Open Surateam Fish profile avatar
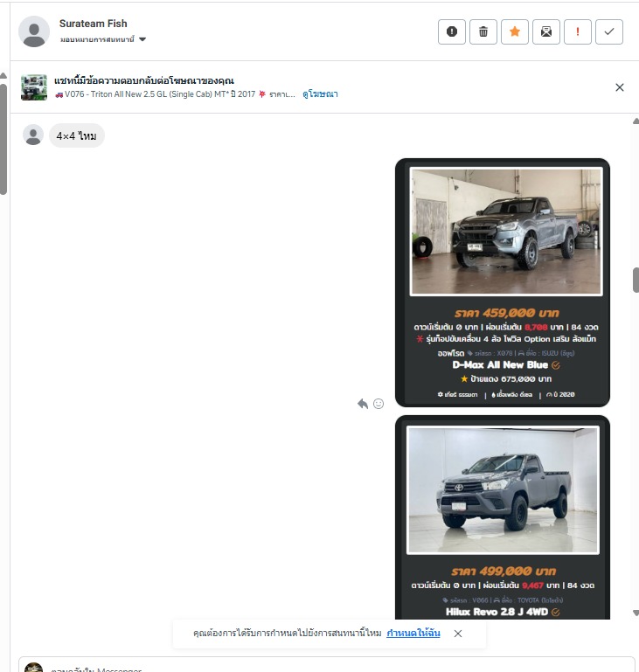Image resolution: width=639 pixels, height=672 pixels. 34,31
